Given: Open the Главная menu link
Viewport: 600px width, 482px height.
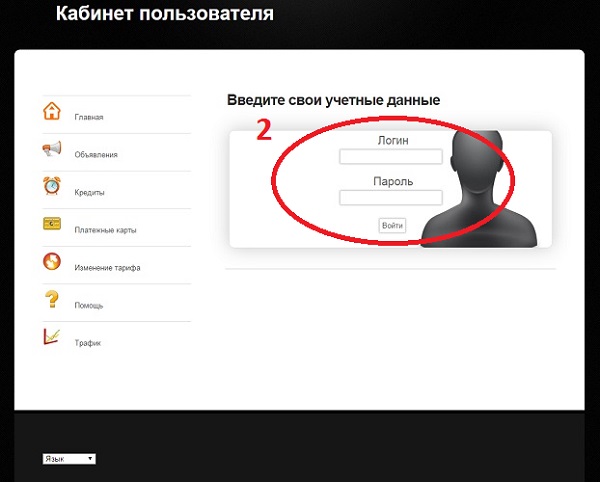Looking at the screenshot, I should pyautogui.click(x=89, y=117).
